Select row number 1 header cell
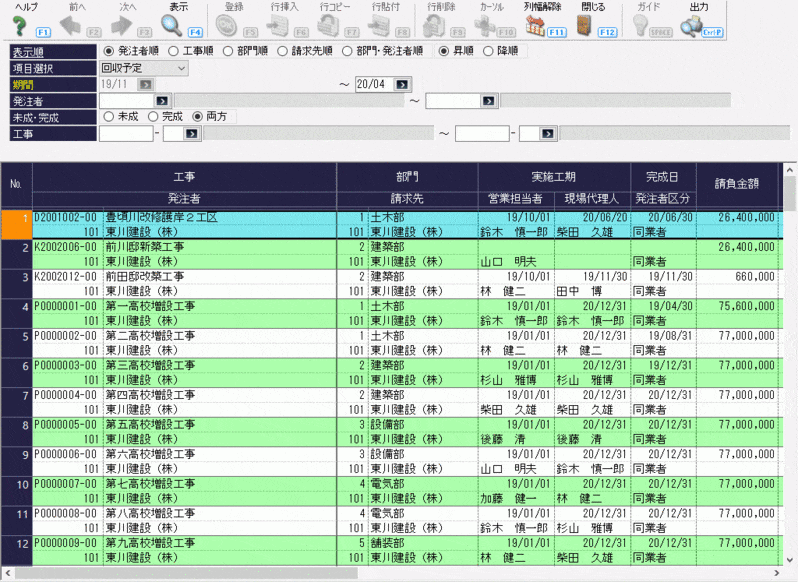798x582 pixels. coord(17,224)
